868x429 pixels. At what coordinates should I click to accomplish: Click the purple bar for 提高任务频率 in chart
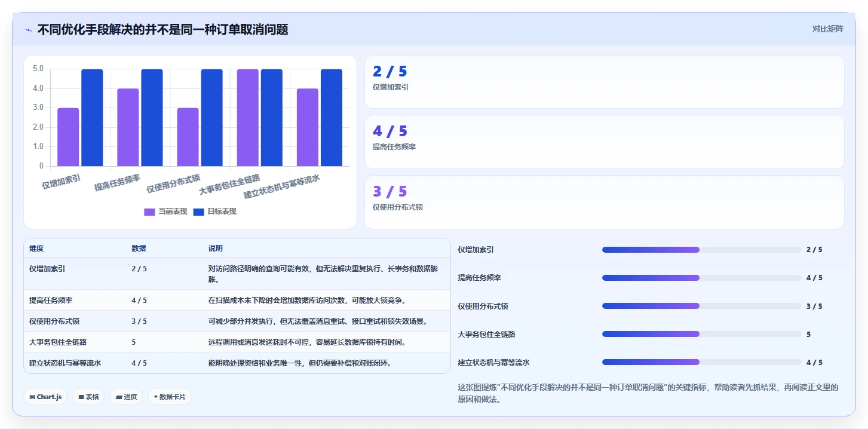[x=128, y=127]
